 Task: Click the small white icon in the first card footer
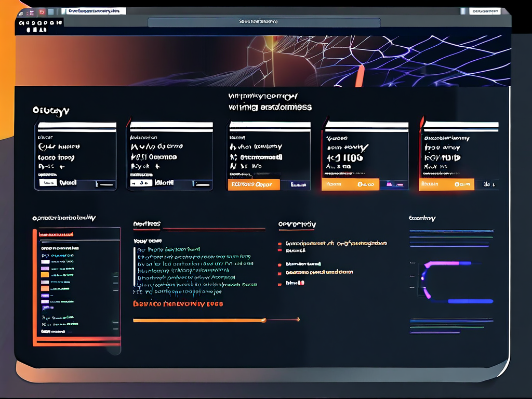[x=48, y=183]
